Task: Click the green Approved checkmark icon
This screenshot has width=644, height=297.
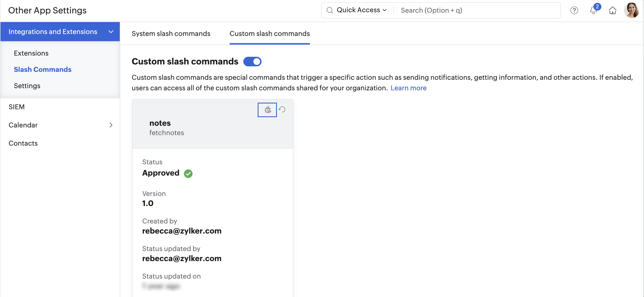Action: [188, 173]
